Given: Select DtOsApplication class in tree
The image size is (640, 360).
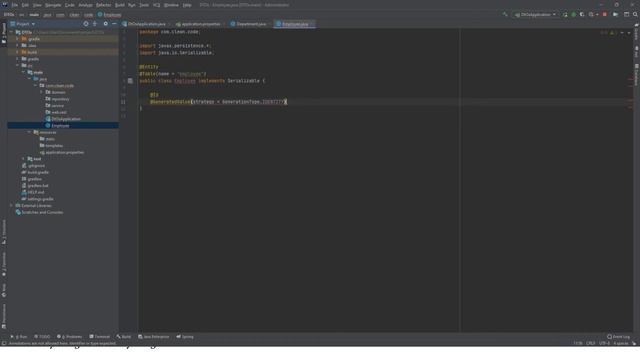Looking at the screenshot, I should click(63, 119).
